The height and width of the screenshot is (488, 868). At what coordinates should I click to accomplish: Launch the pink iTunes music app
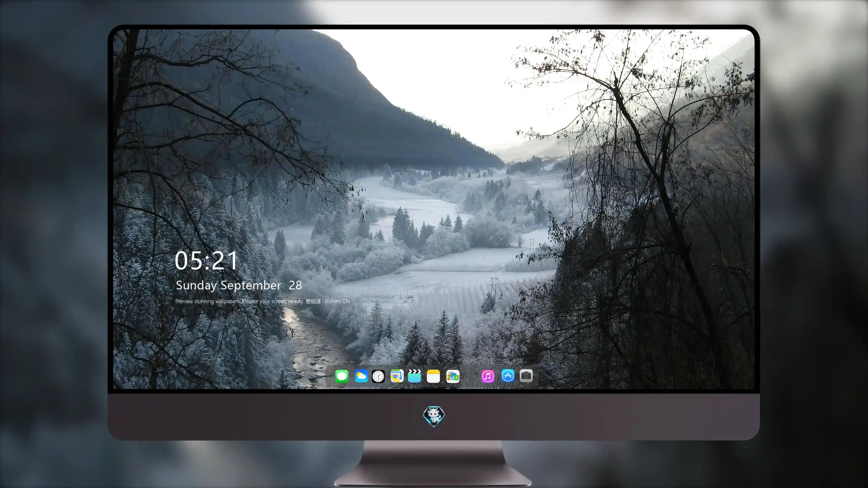(x=488, y=376)
